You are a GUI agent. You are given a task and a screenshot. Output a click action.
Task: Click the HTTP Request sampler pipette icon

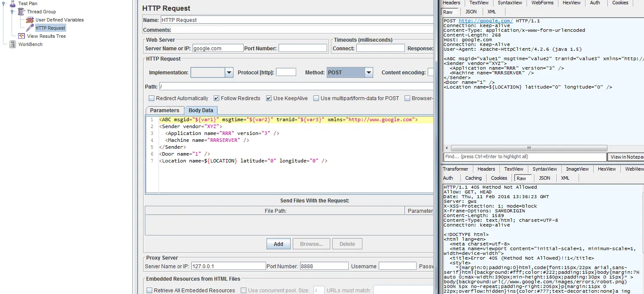coord(30,28)
